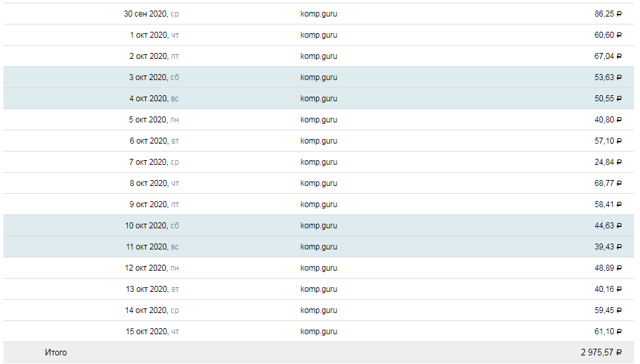Open komp.guru link for 30 сен 2020

[319, 14]
